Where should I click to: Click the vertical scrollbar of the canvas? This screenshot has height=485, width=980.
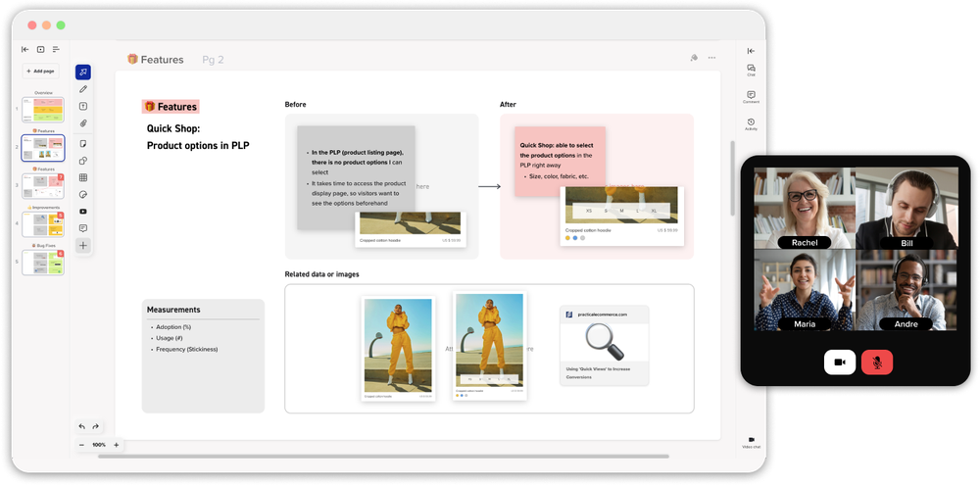(732, 177)
